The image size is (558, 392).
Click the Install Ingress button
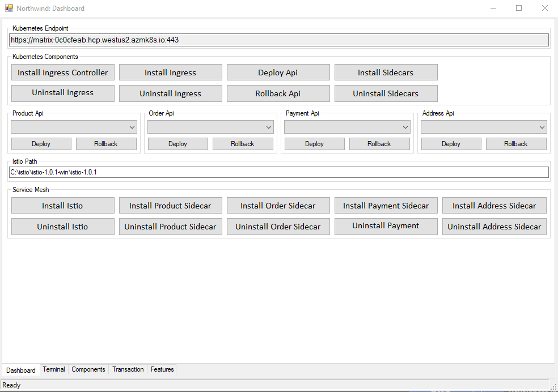[x=171, y=73]
